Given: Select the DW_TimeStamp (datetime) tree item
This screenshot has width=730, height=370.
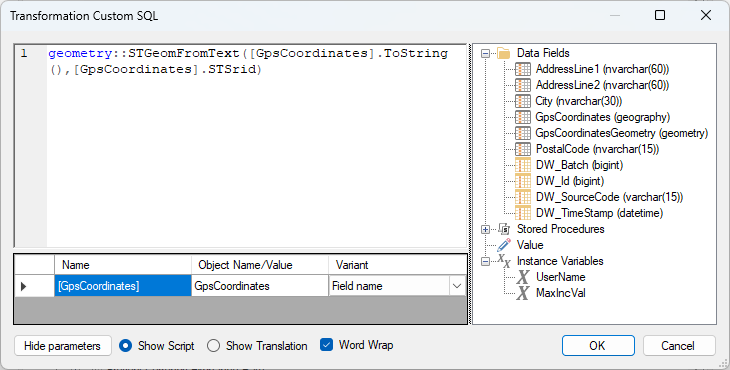Looking at the screenshot, I should (x=599, y=213).
